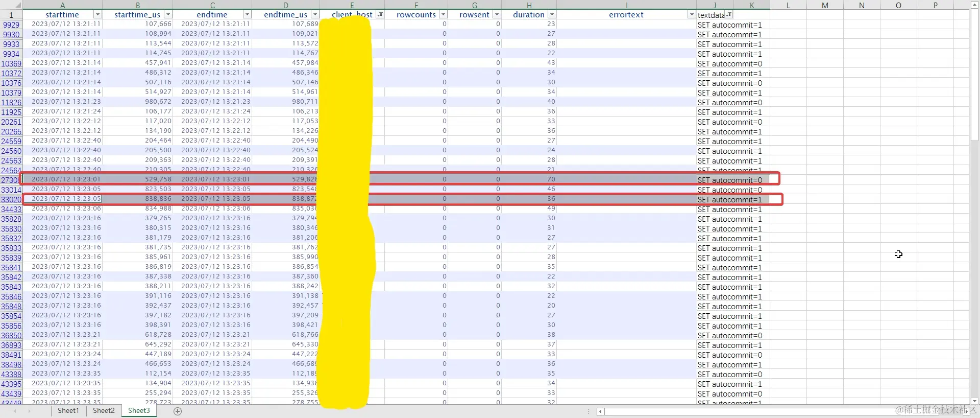Open the endtime column filter dropdown
This screenshot has width=980, height=418.
(x=247, y=15)
